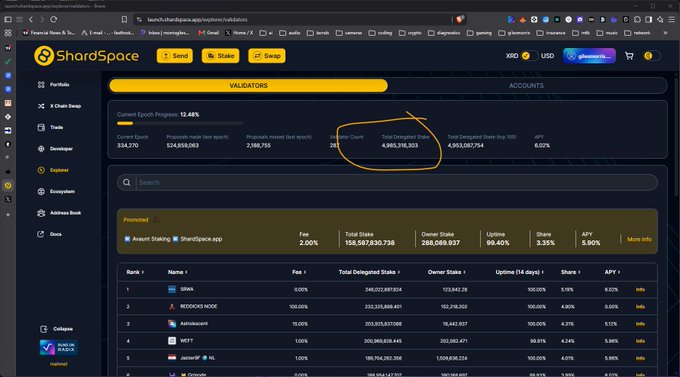Sort by Total Delegated Stake column
This screenshot has height=377, width=680.
pos(369,272)
